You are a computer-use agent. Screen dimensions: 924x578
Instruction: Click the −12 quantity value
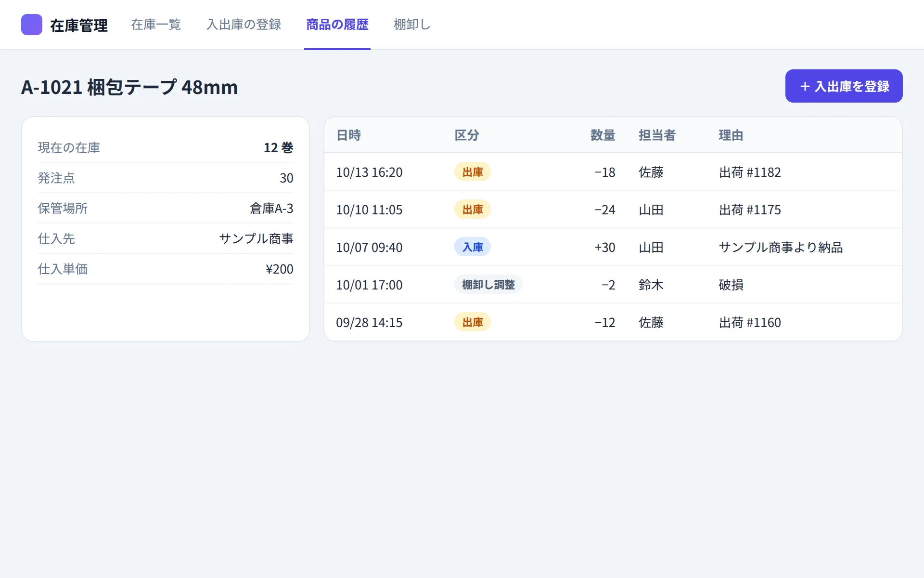coord(605,322)
